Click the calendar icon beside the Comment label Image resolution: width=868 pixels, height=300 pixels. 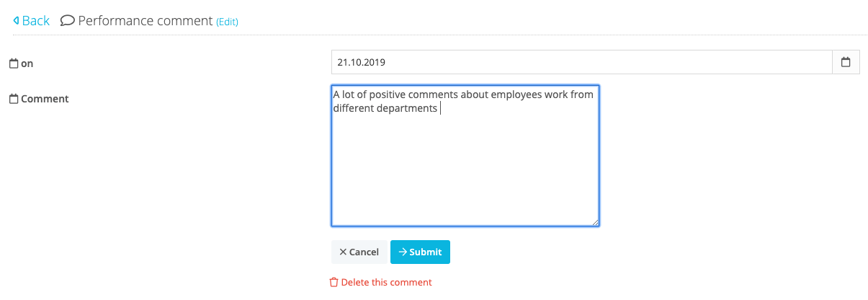pos(13,99)
